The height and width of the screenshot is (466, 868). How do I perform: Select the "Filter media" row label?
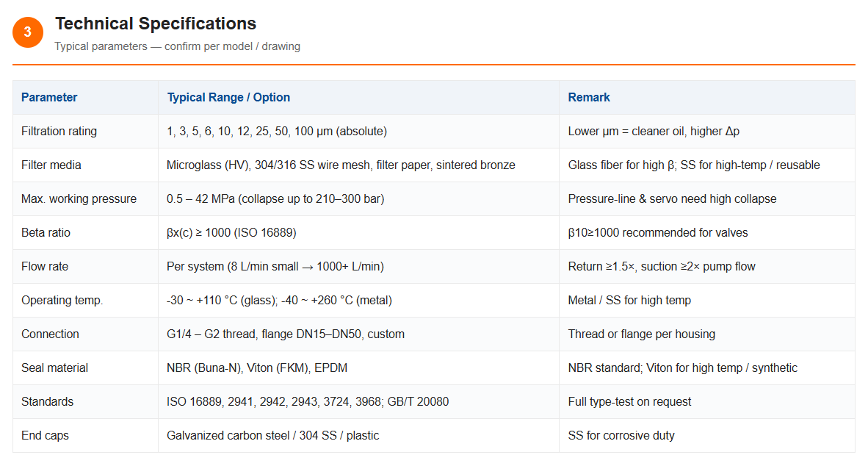pyautogui.click(x=51, y=165)
